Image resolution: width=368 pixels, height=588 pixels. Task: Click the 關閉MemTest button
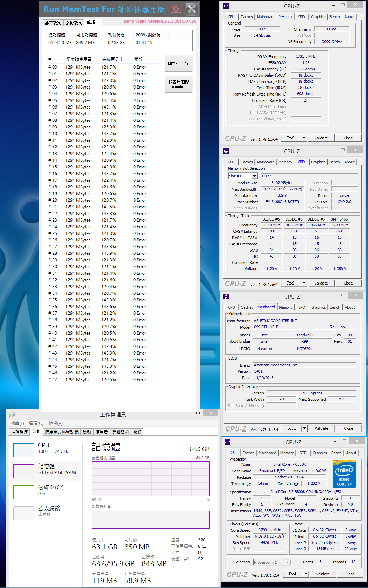[x=179, y=64]
